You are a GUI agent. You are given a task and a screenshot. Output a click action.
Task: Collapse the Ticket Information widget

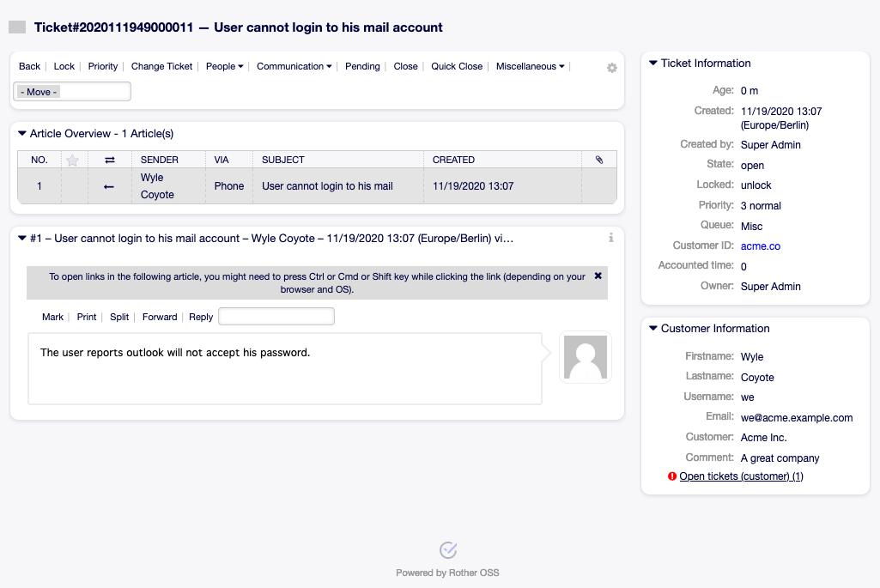coord(653,64)
